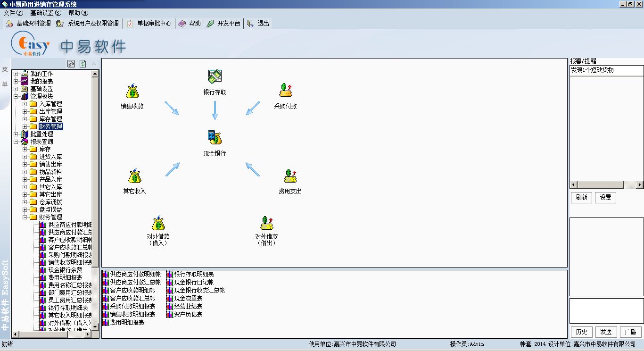This screenshot has height=351, width=644.
Task: Click the tree panel's scroll down arrow
Action: (x=95, y=326)
